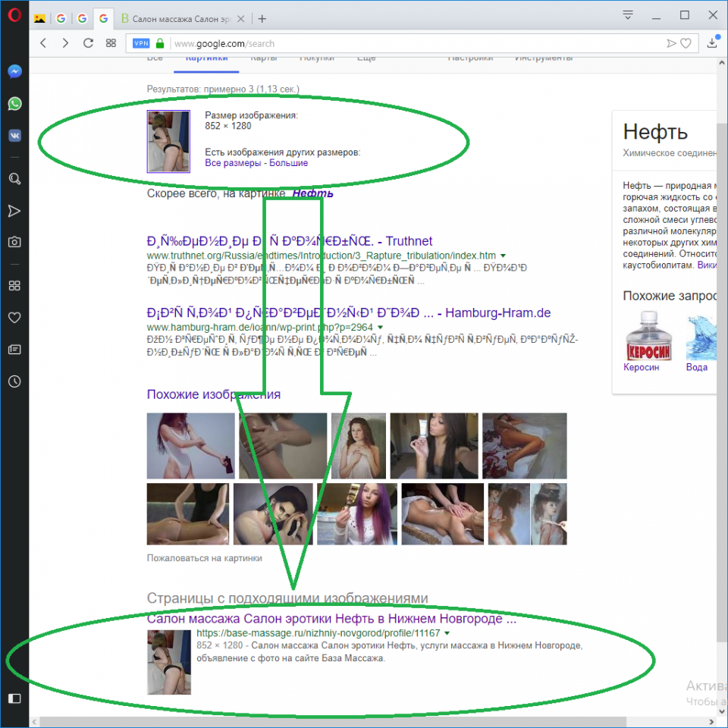Expand dropdown arrow beside base-massage.ru URL
The height and width of the screenshot is (728, 728).
(x=447, y=633)
